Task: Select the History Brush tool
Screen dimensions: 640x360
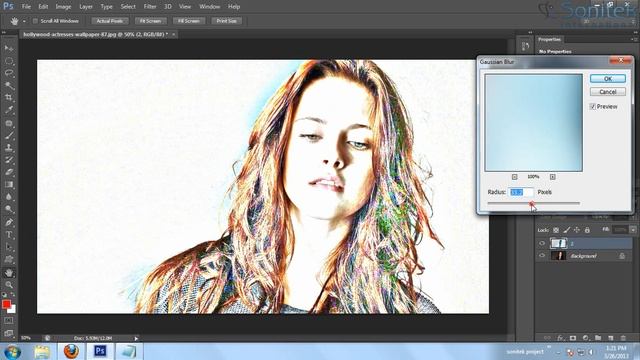Action: 9,160
